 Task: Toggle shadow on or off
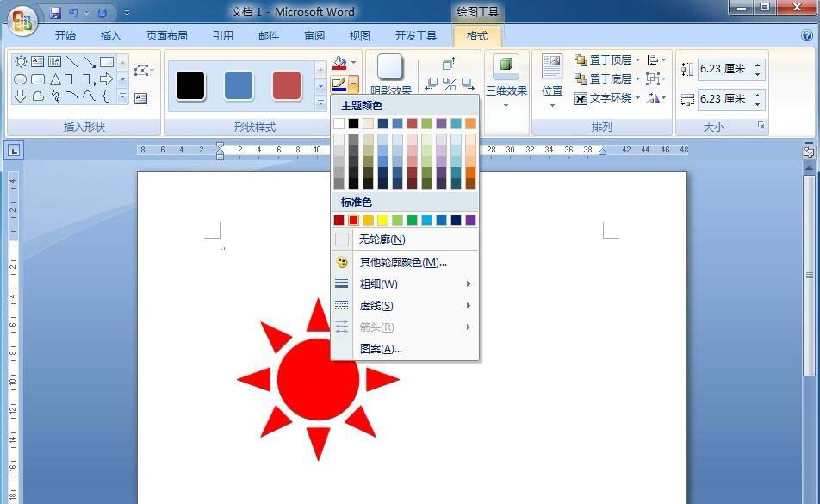point(450,84)
